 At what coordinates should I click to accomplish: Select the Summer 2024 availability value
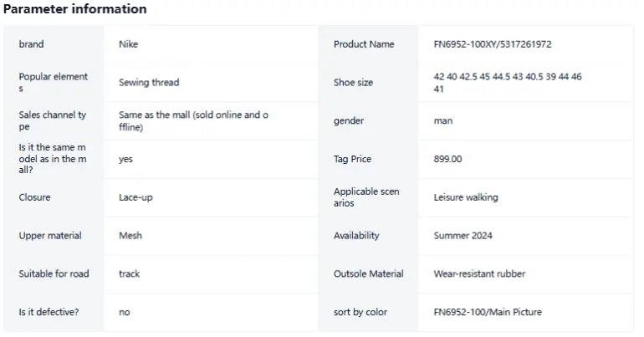tap(463, 235)
